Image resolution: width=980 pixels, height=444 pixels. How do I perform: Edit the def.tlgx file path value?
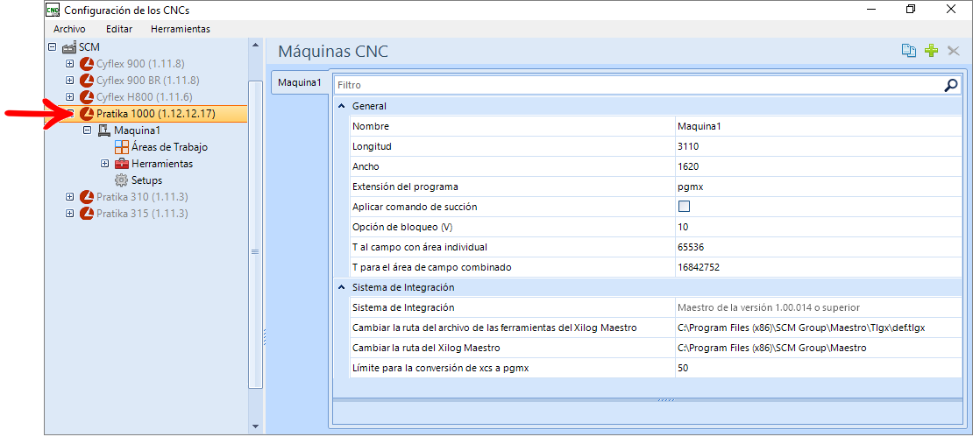[819, 328]
